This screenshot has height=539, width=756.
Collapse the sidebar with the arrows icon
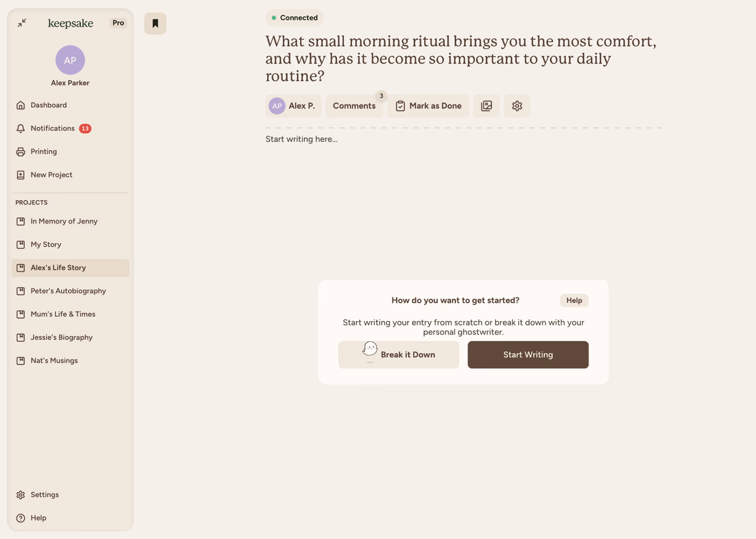22,23
